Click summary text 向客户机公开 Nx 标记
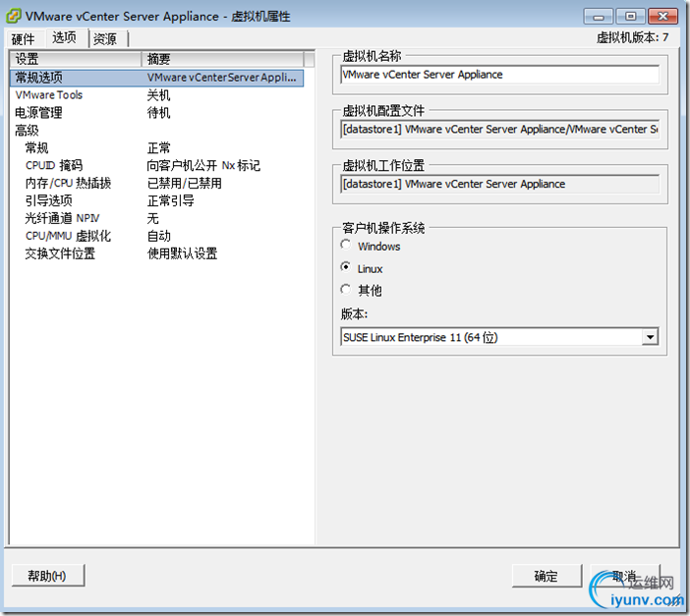 coord(203,165)
